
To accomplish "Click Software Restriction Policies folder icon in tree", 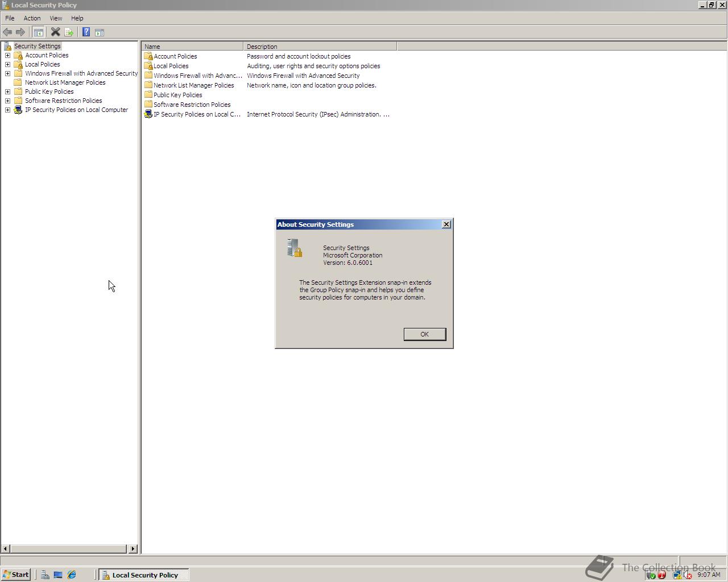I will tap(18, 101).
